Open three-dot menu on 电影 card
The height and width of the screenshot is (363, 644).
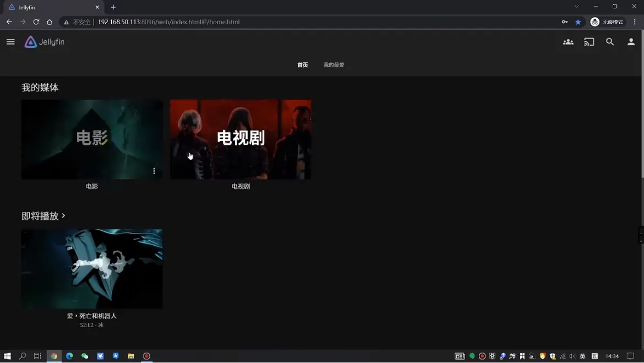tap(154, 171)
